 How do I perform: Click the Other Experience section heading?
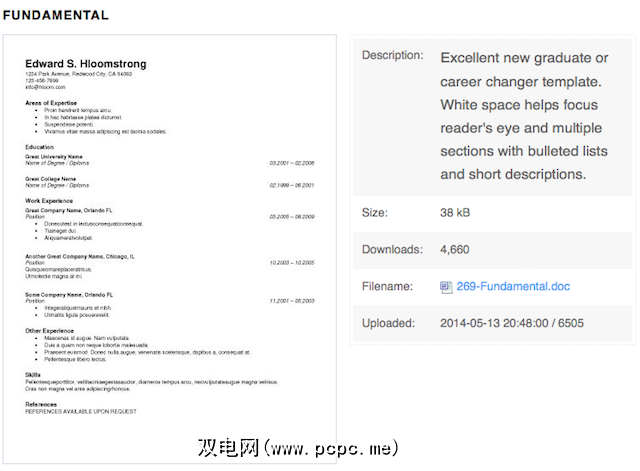click(x=52, y=331)
